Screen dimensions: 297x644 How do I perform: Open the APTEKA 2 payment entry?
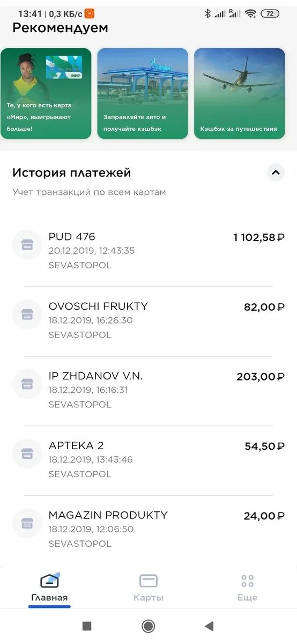click(148, 460)
